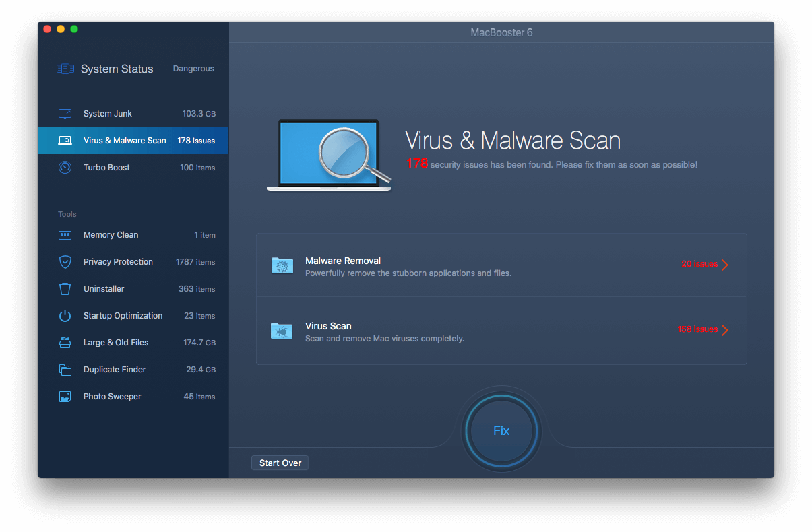Click the System Status heading
Screen dimensions: 812x532
[x=117, y=69]
